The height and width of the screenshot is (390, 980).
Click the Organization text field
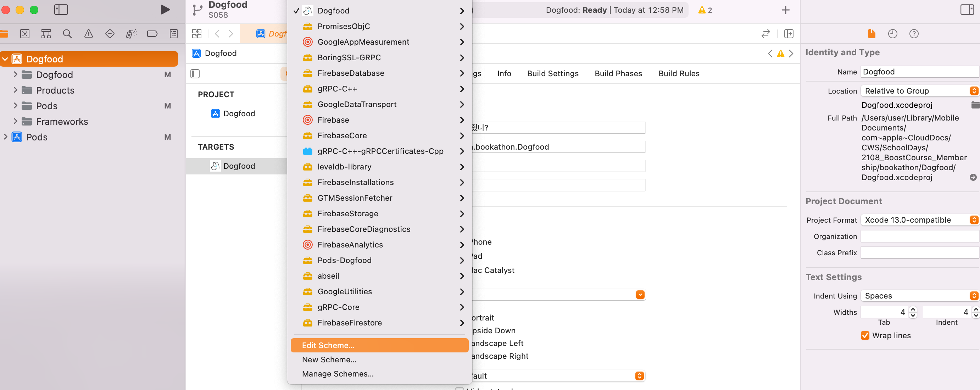pos(919,236)
